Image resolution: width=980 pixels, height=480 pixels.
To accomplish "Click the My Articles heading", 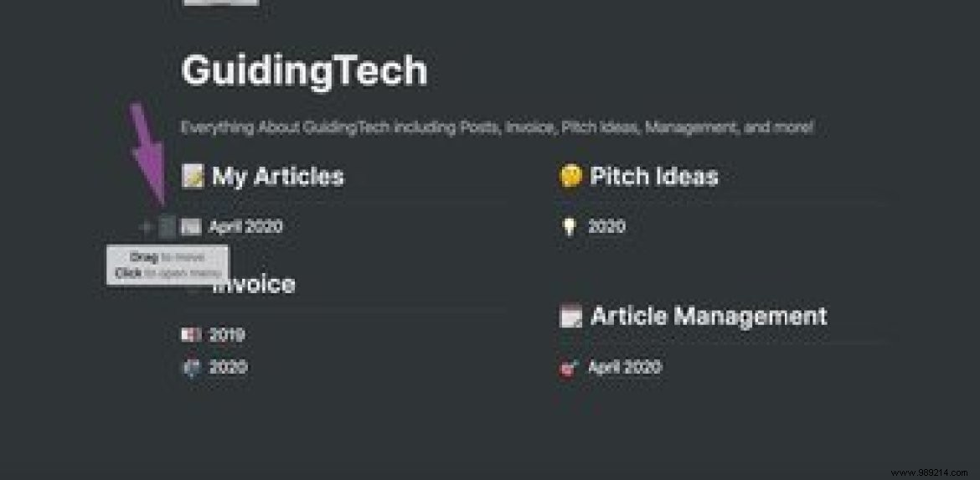I will (x=277, y=177).
